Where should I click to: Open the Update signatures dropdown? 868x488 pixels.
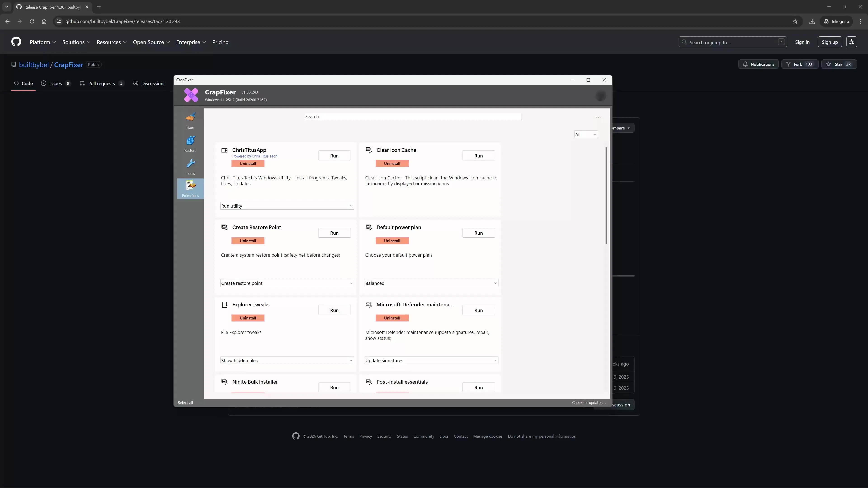431,360
